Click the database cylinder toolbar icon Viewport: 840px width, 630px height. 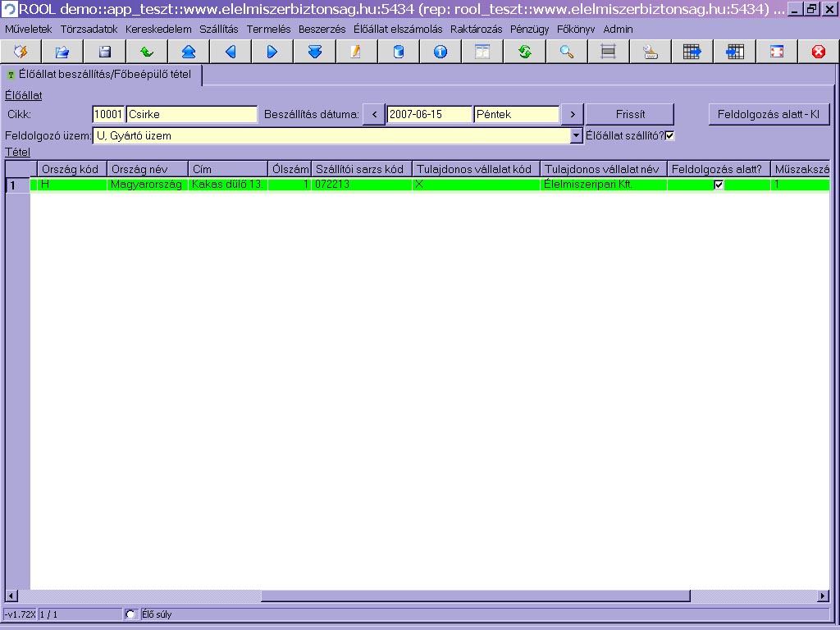tap(399, 52)
